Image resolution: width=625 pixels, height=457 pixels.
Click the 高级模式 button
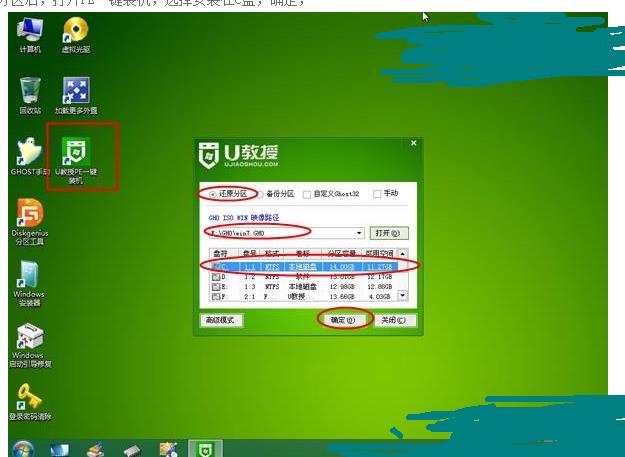coord(221,320)
